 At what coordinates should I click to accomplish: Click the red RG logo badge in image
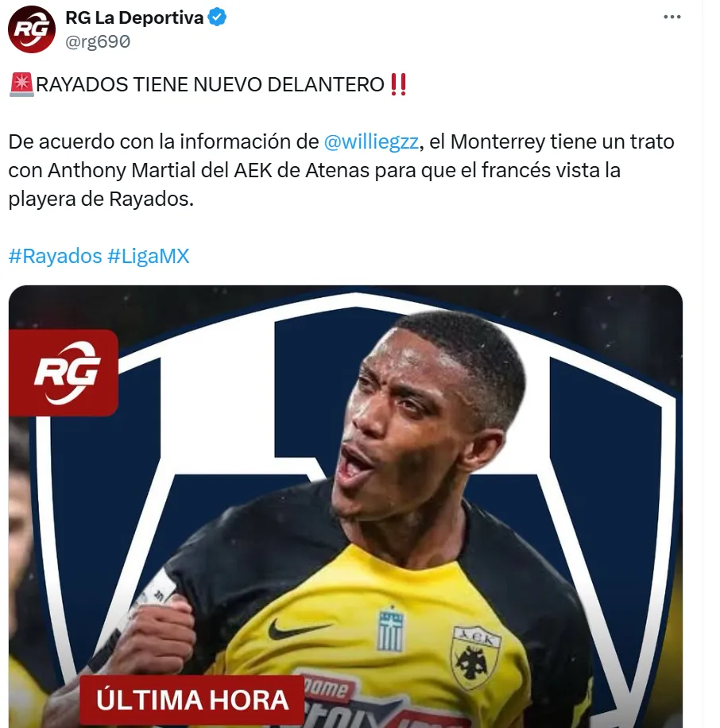coord(64,373)
